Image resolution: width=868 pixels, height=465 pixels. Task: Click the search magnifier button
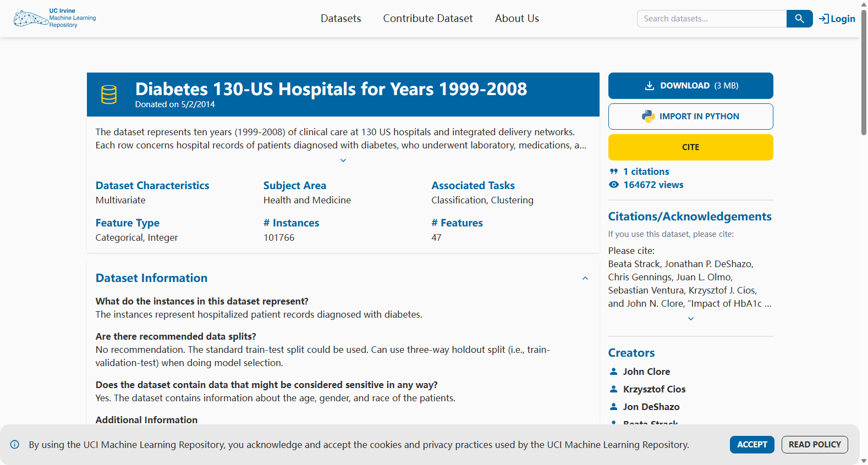tap(799, 19)
